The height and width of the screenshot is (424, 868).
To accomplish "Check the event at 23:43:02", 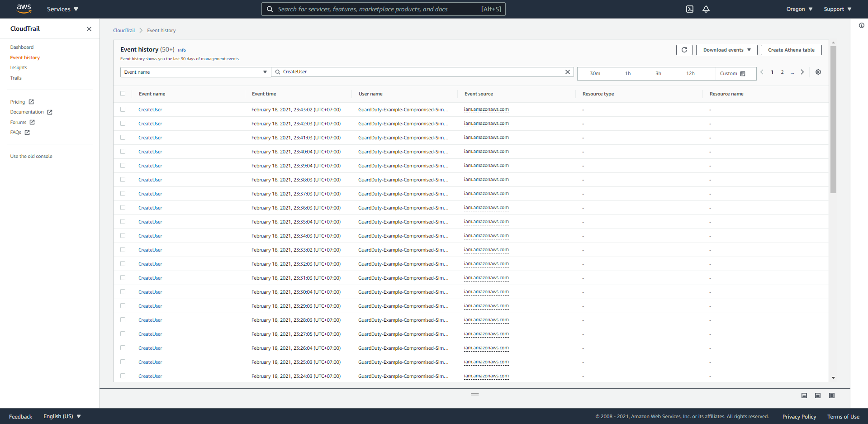I will coord(123,110).
